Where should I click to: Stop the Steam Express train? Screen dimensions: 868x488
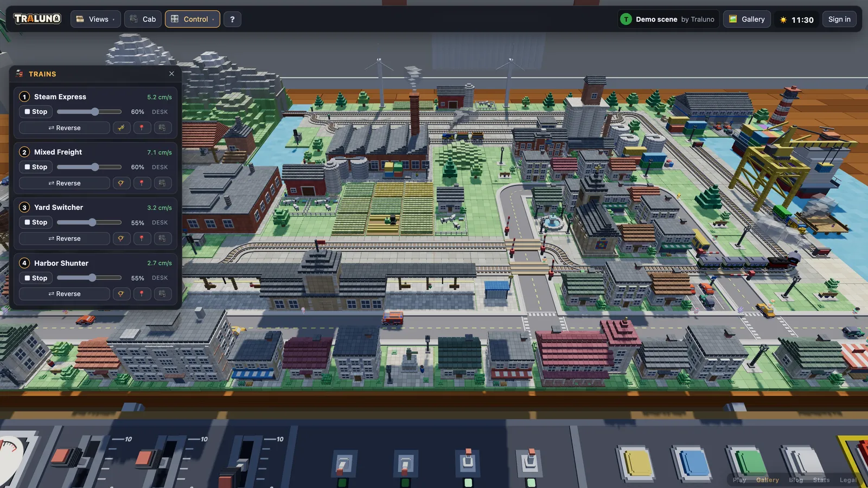tap(36, 112)
